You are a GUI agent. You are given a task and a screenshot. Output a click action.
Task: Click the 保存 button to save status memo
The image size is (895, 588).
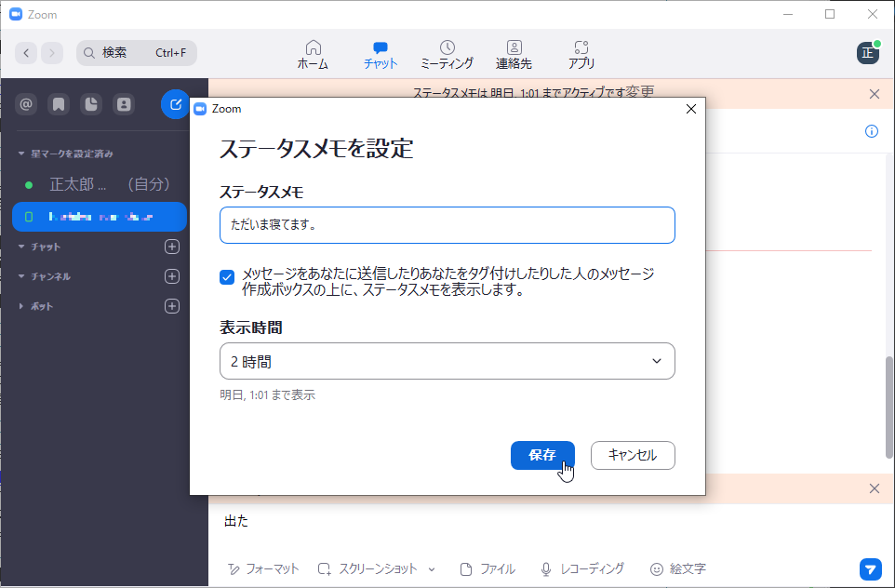click(x=542, y=455)
